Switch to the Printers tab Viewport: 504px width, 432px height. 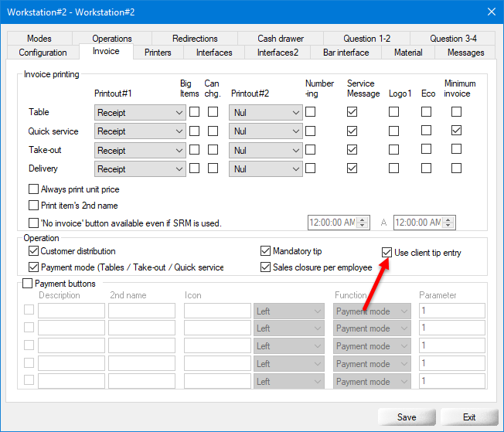(158, 53)
